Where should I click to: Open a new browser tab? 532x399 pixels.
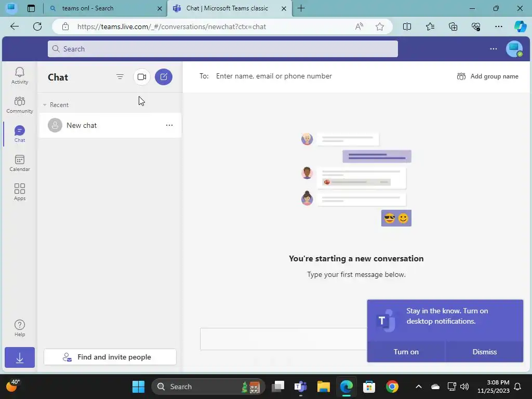(x=301, y=8)
